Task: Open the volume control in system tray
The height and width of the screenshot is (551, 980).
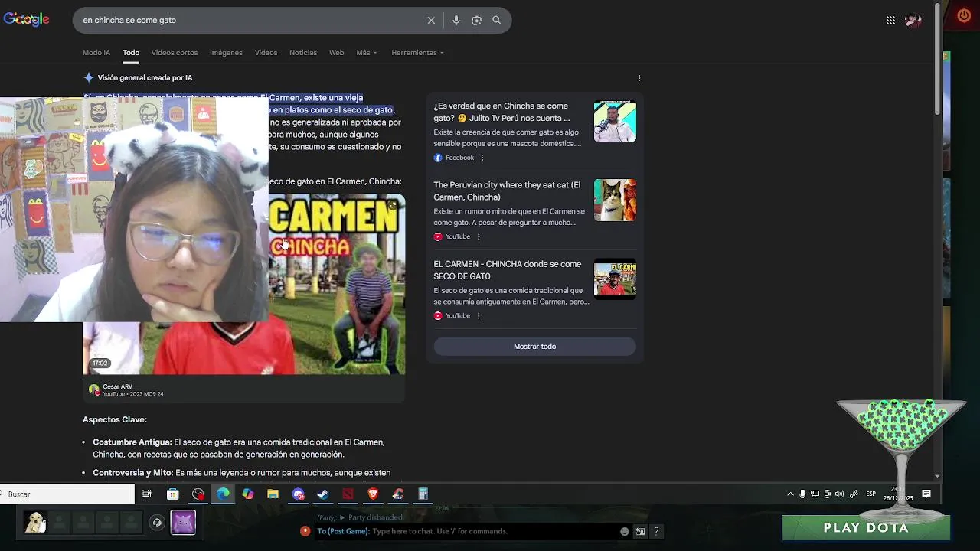Action: (840, 494)
